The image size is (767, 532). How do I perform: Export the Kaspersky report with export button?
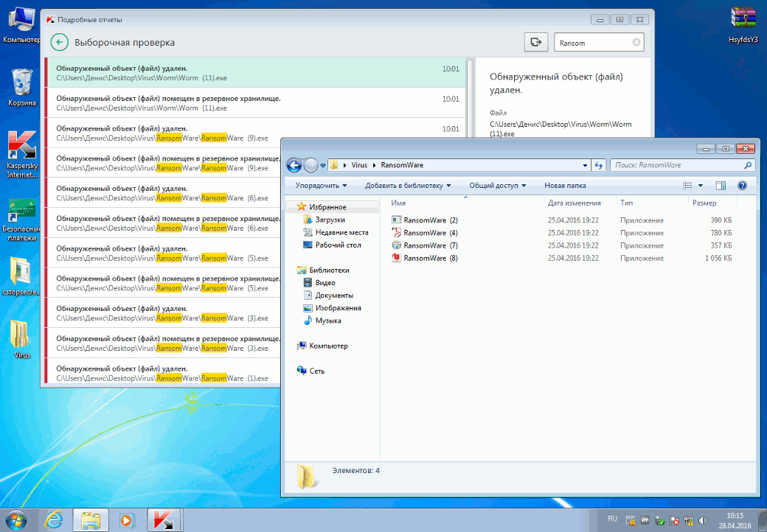(535, 42)
